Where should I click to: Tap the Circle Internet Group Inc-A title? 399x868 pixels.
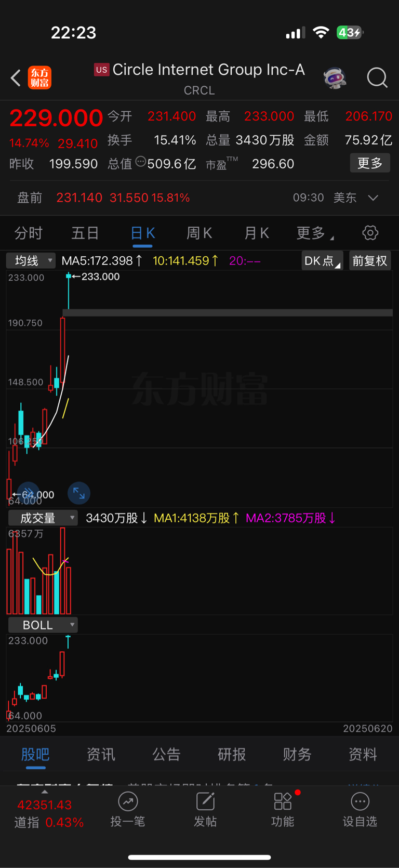[x=208, y=70]
